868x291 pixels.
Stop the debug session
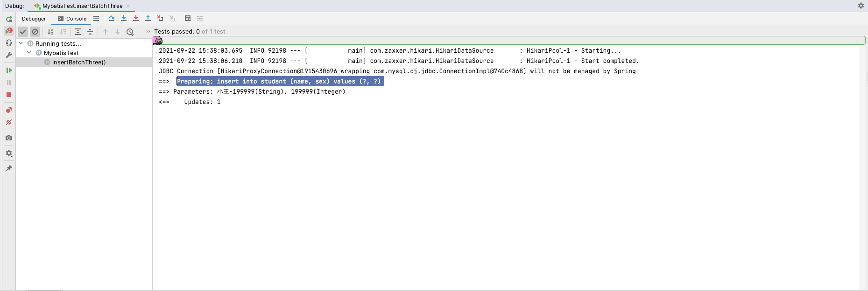pyautogui.click(x=9, y=95)
